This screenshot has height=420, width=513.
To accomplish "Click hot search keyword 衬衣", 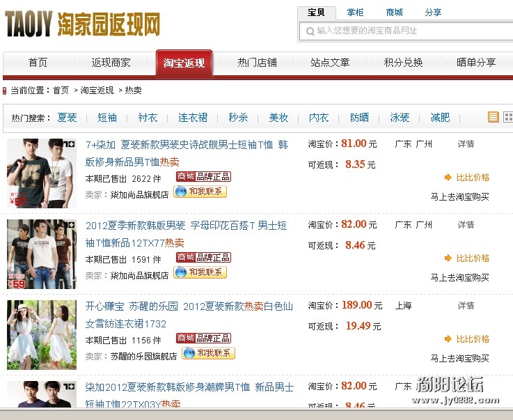I will pos(148,117).
